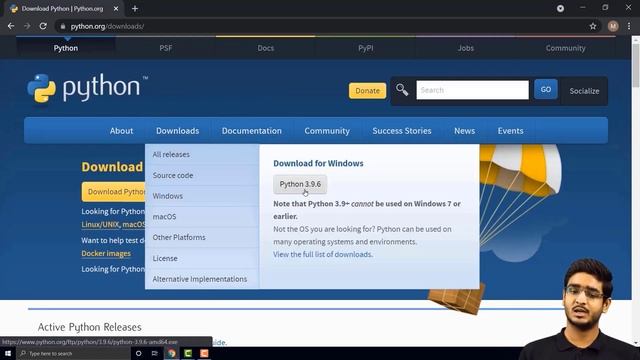The width and height of the screenshot is (640, 360).
Task: Choose Other Platforms from Downloads dropdown
Action: click(x=202, y=237)
